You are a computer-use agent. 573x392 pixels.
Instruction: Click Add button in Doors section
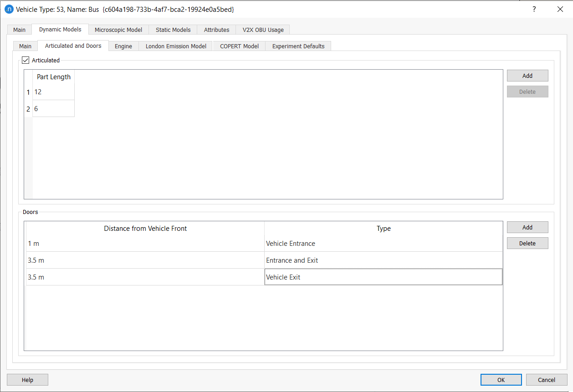tap(527, 227)
